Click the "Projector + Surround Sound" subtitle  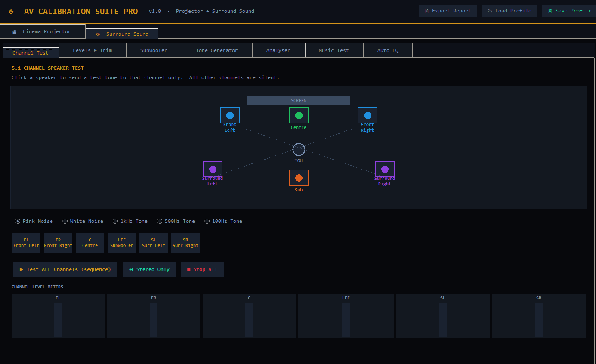click(215, 11)
